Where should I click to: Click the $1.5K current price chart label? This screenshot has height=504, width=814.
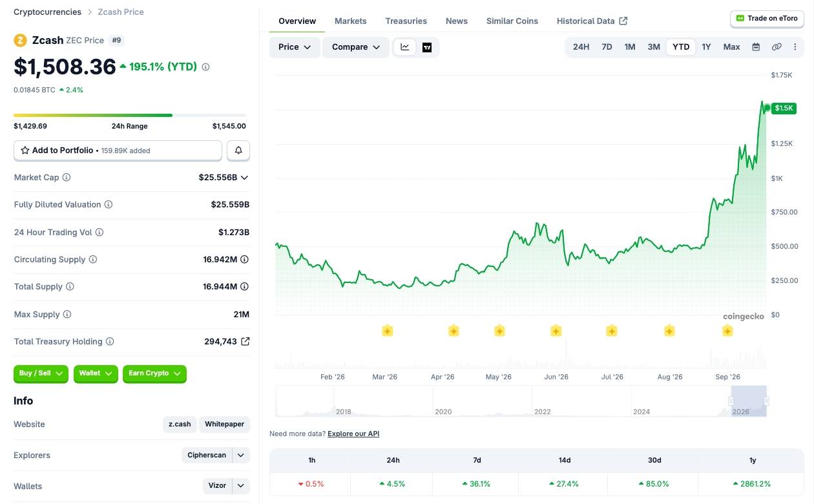pyautogui.click(x=784, y=108)
